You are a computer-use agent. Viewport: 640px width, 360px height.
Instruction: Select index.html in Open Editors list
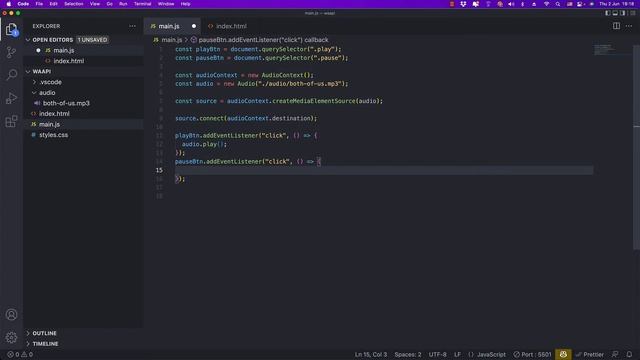69,61
